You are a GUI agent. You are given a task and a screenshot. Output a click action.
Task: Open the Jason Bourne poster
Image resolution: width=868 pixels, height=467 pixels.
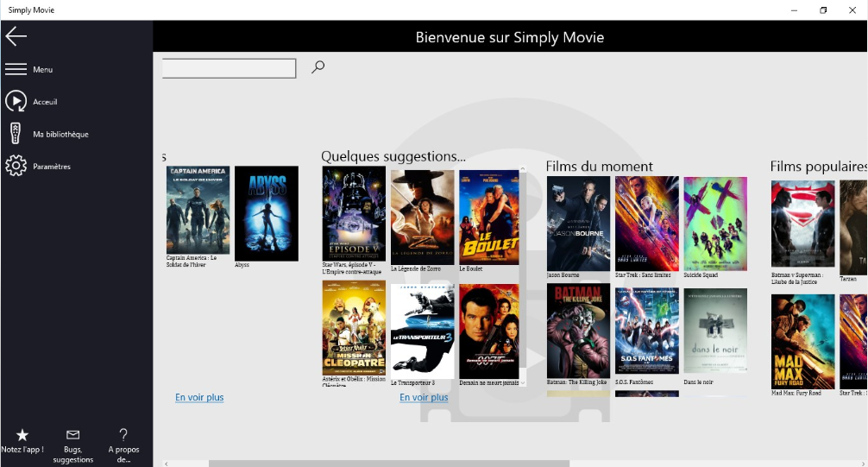click(578, 224)
